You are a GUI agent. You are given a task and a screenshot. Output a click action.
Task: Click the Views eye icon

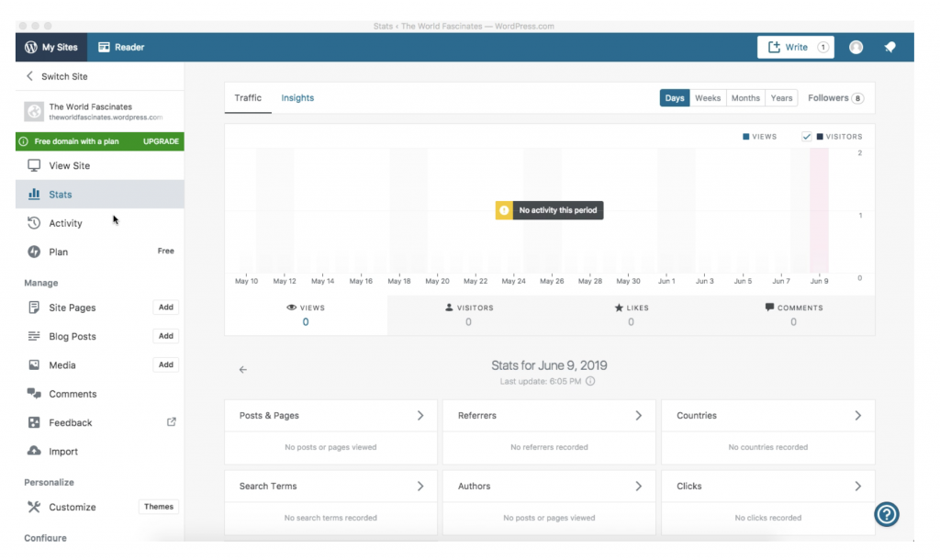(291, 307)
